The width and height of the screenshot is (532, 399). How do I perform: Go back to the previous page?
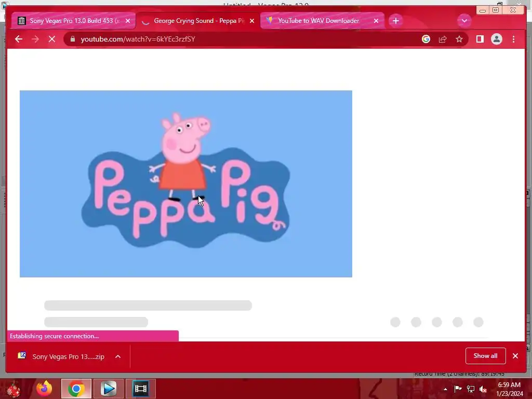[x=19, y=39]
